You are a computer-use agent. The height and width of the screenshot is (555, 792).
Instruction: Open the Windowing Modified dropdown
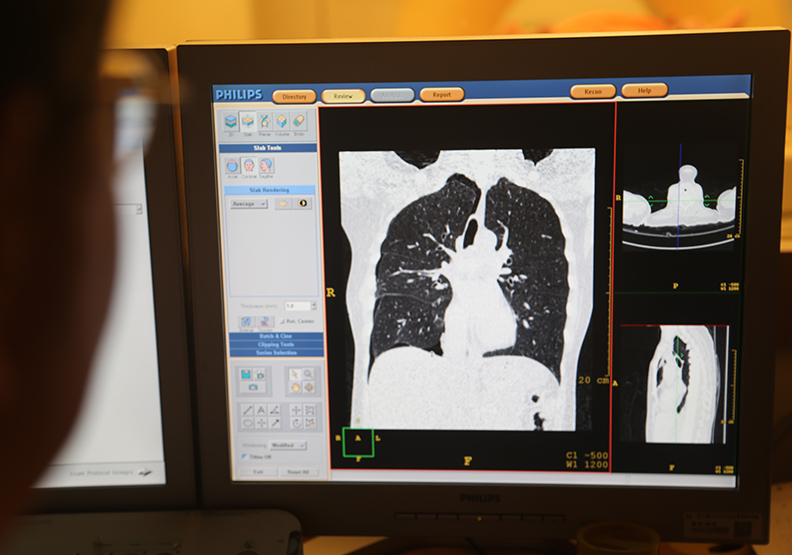click(x=287, y=445)
